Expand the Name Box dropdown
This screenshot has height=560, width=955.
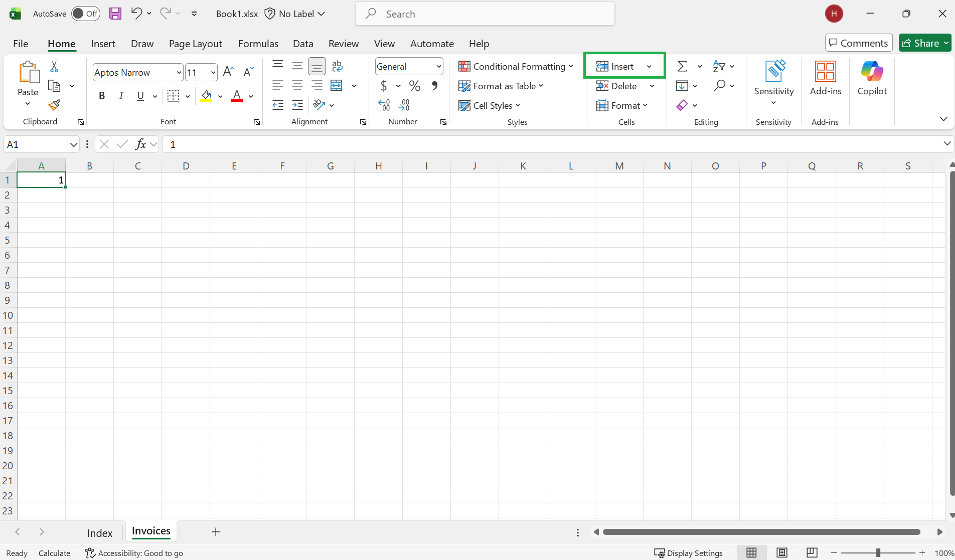point(74,144)
